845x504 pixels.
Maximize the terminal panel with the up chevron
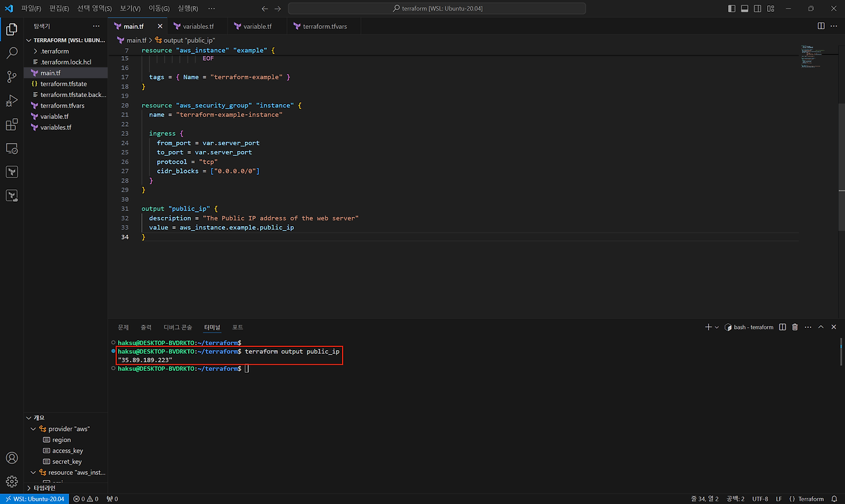click(821, 327)
